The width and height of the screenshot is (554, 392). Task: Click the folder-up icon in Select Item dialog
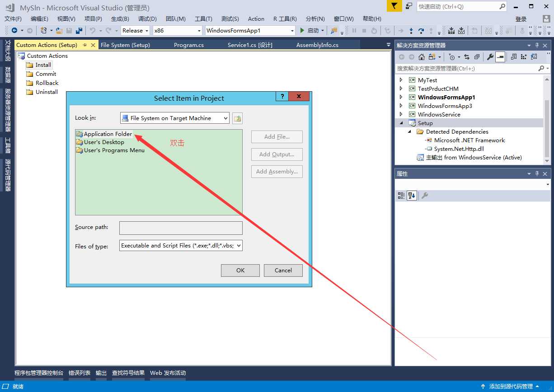click(x=238, y=118)
